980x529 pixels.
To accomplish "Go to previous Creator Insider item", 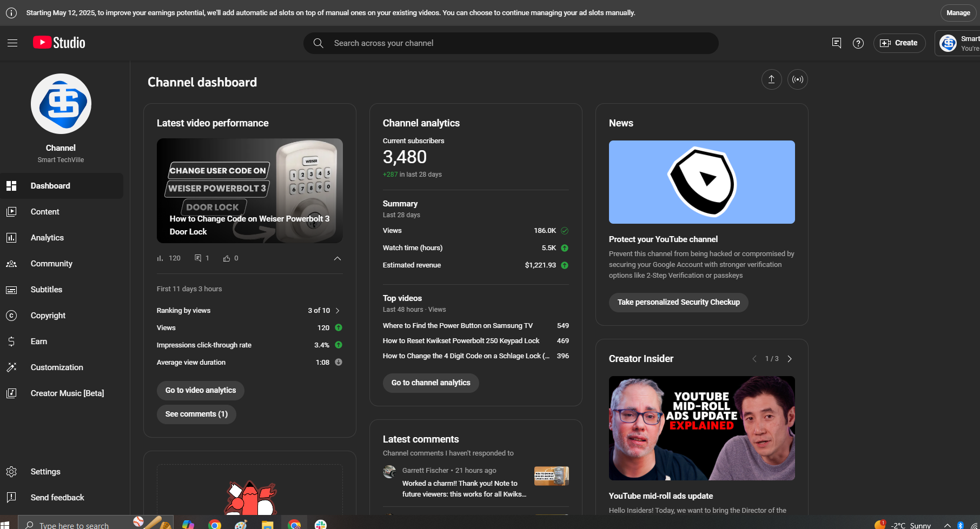I will tap(754, 359).
